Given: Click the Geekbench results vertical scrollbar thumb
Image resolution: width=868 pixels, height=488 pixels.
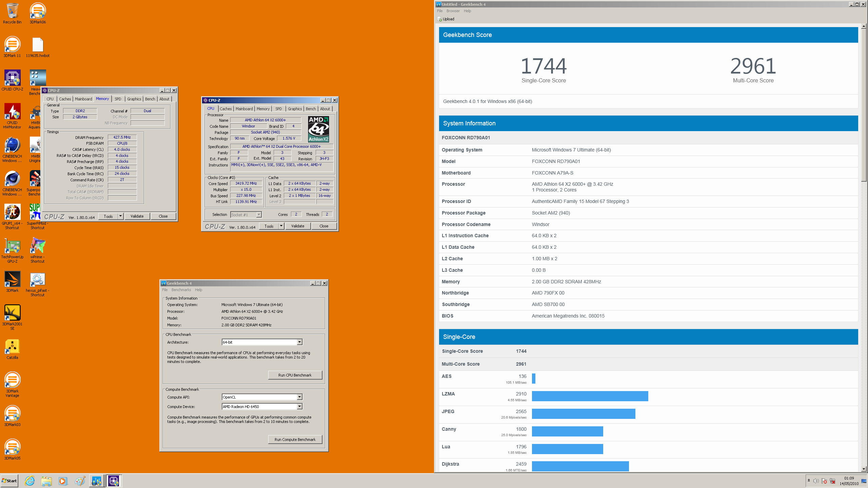Looking at the screenshot, I should 864,105.
